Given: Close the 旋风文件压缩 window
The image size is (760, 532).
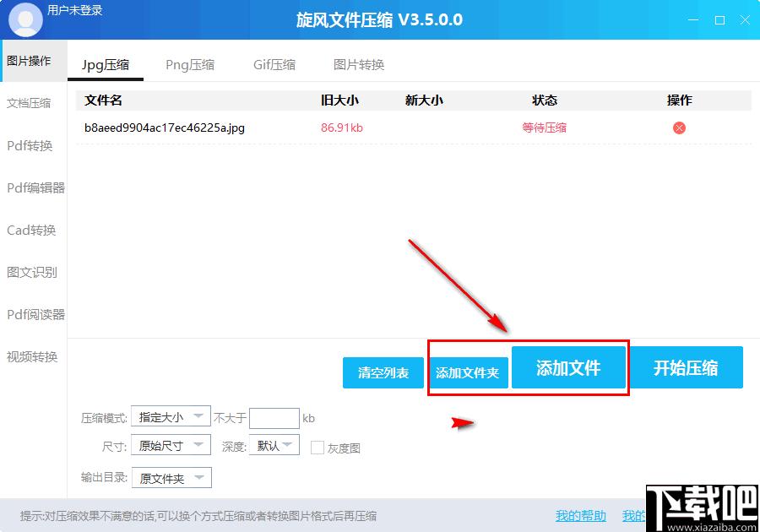Looking at the screenshot, I should coord(745,20).
